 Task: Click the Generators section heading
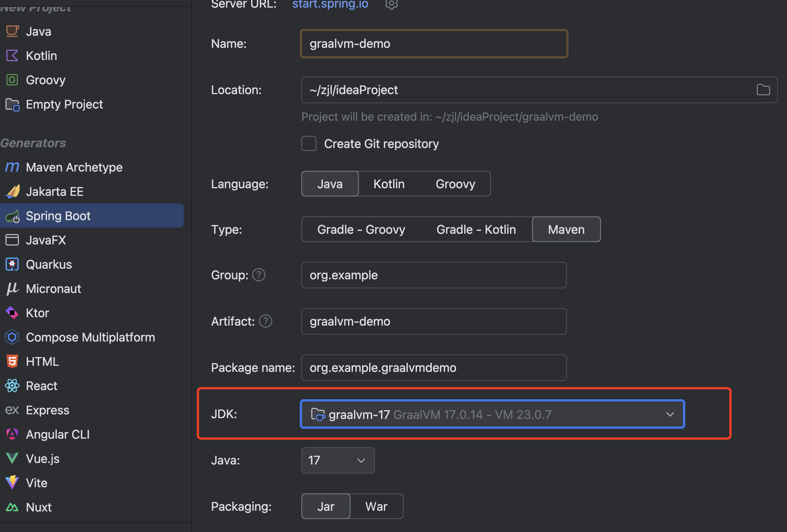(x=33, y=143)
